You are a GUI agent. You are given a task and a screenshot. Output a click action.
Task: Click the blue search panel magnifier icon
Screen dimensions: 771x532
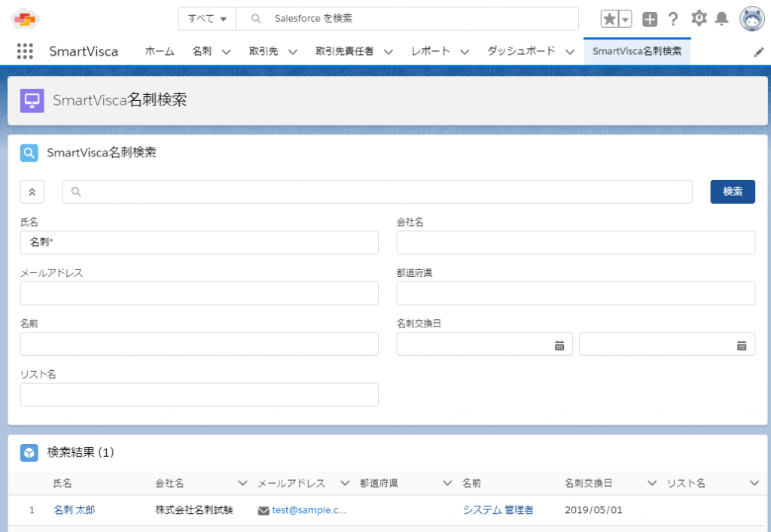click(29, 153)
